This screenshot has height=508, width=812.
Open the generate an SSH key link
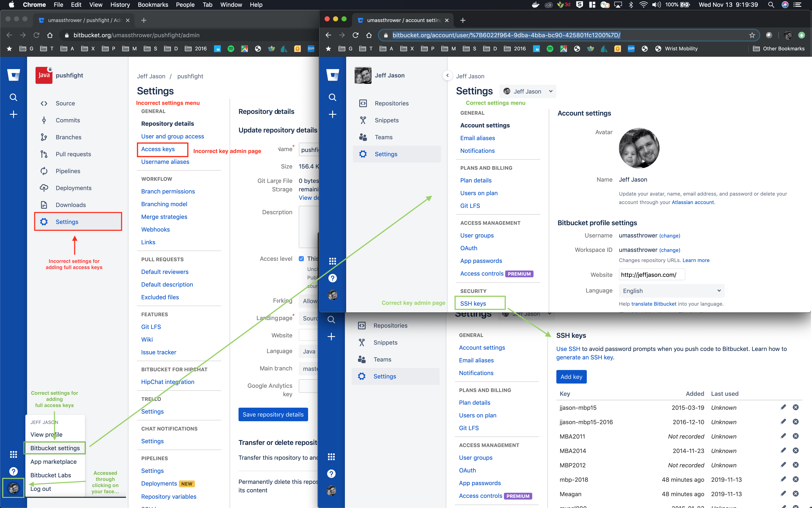click(584, 358)
